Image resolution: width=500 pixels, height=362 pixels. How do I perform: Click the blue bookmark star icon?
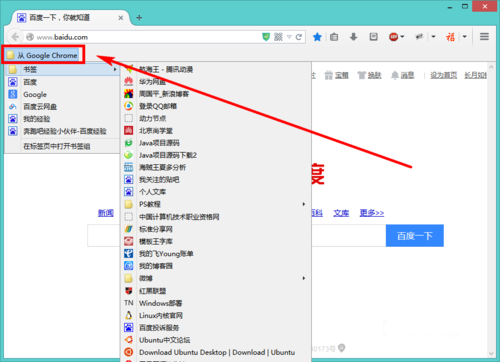click(x=317, y=37)
